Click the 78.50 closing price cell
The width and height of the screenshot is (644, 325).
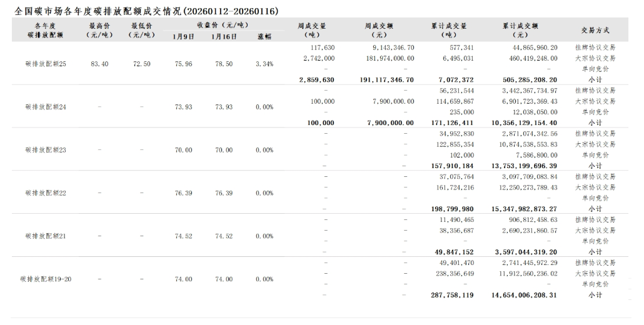pyautogui.click(x=223, y=64)
